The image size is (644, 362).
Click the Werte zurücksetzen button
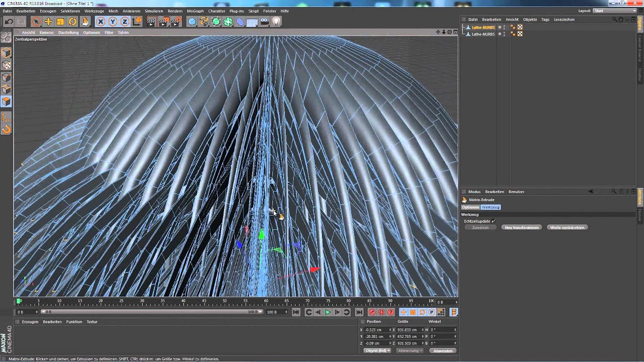(567, 227)
